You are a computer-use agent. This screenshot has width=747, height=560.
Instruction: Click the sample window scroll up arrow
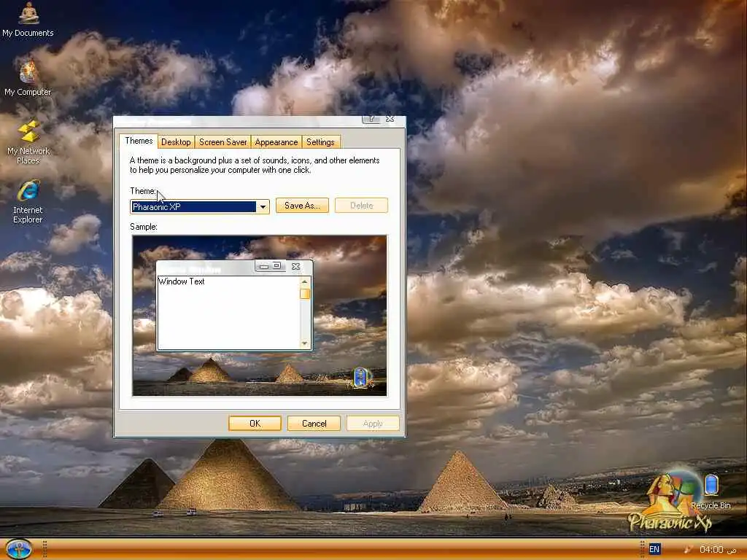[x=305, y=282]
